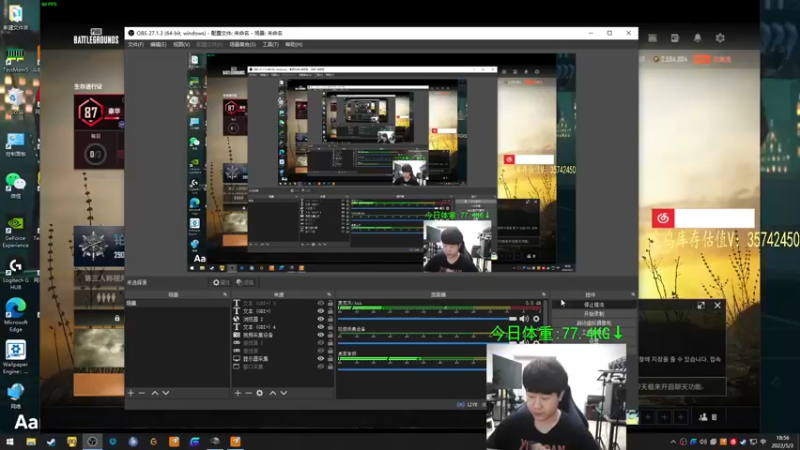Select the 浏览器 2 source row

pos(283,319)
